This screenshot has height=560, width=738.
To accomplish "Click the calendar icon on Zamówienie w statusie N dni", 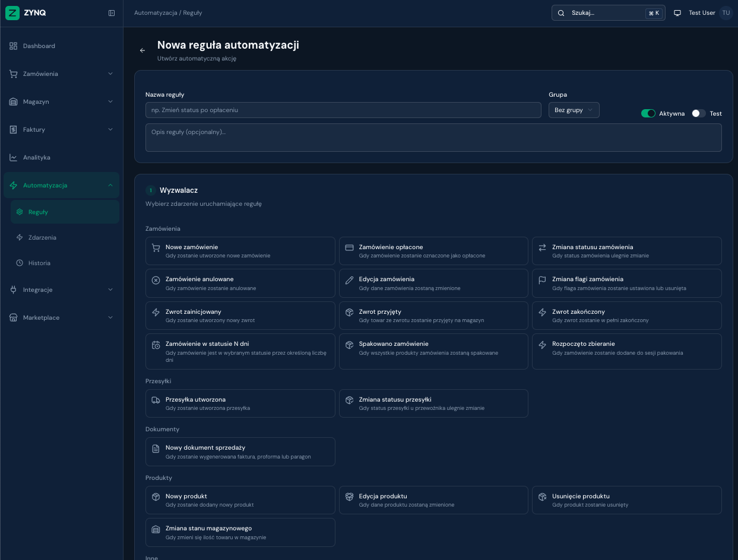I will [x=156, y=345].
